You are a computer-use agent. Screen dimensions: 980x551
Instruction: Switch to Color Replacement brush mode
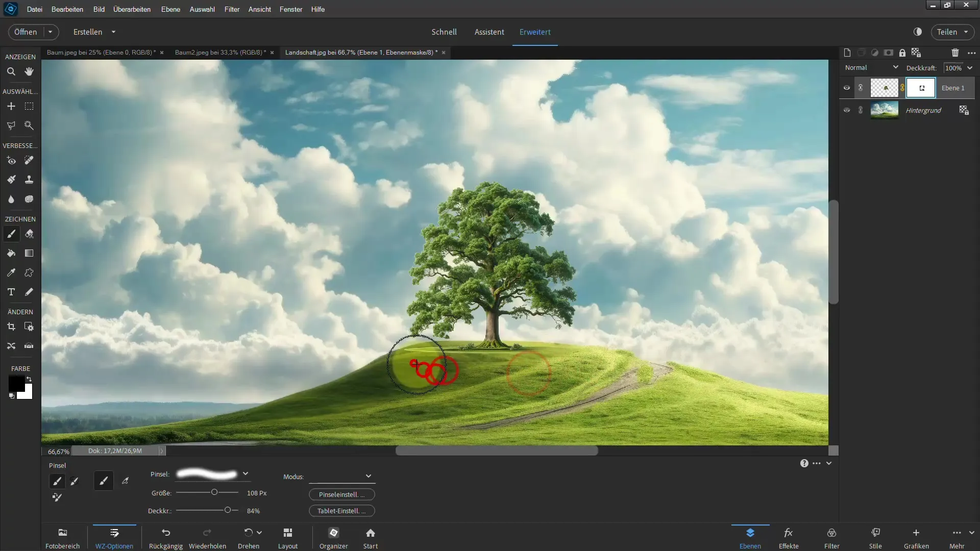point(57,497)
